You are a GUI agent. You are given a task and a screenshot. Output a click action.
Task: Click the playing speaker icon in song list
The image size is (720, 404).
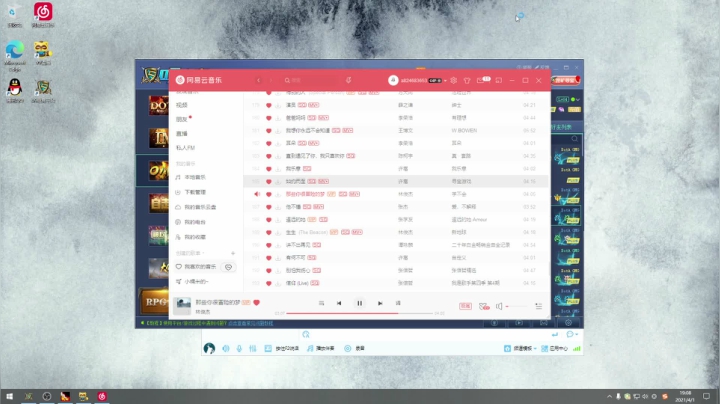click(x=257, y=194)
